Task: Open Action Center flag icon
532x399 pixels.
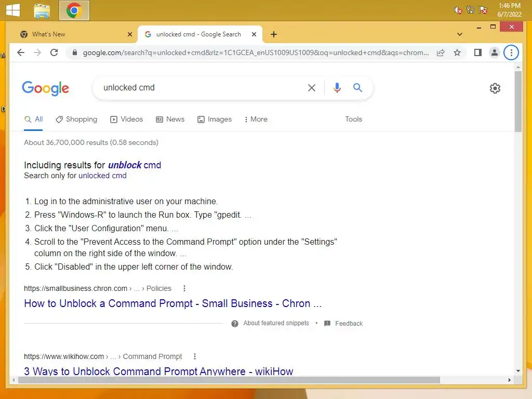Action: [x=483, y=10]
